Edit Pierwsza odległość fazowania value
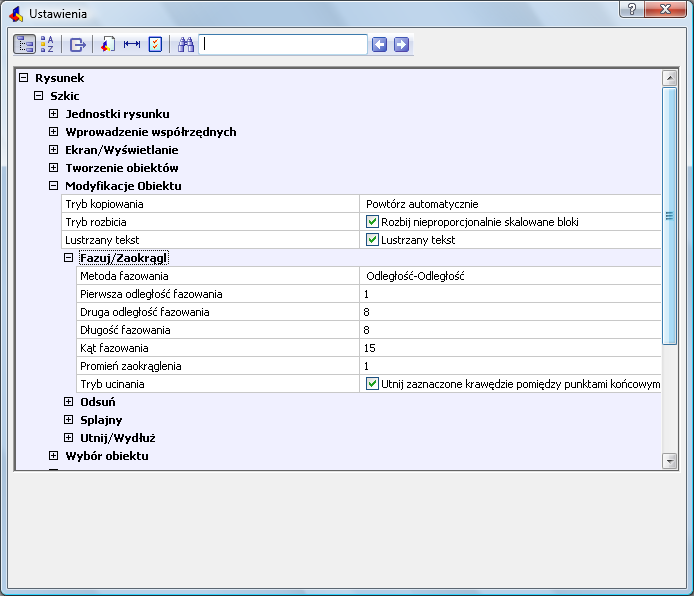 510,294
